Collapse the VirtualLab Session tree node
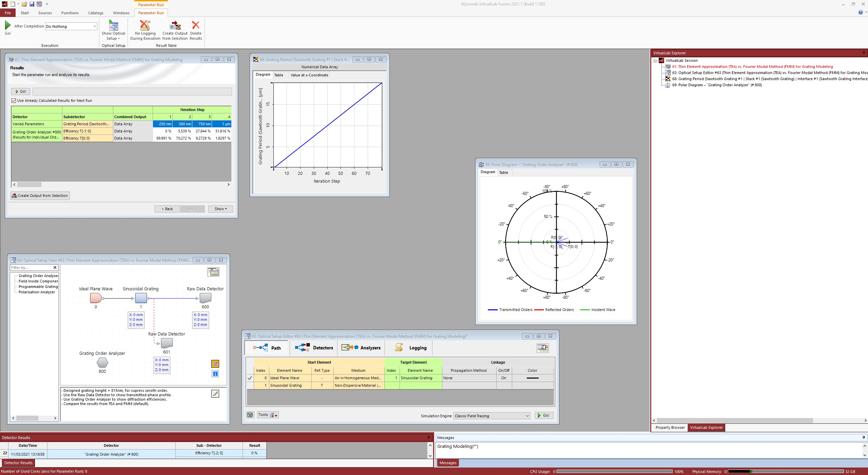Viewport: 868px width, 475px height. 655,61
